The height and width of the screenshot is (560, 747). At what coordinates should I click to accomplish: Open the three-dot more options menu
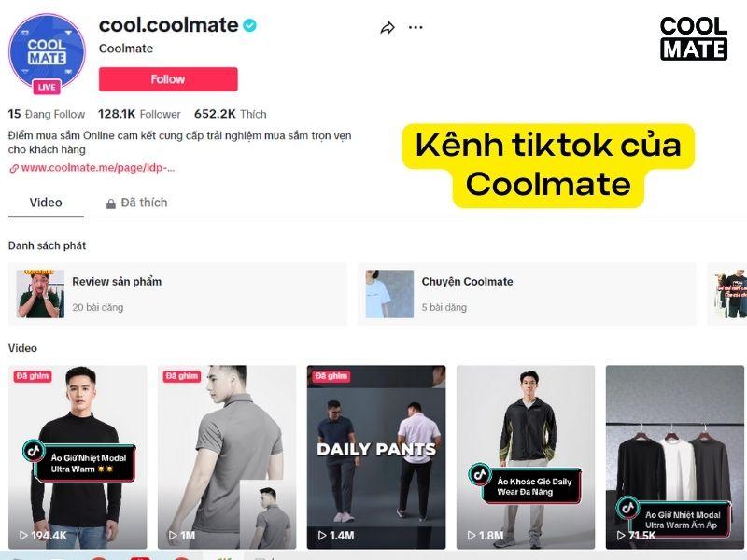(x=416, y=28)
